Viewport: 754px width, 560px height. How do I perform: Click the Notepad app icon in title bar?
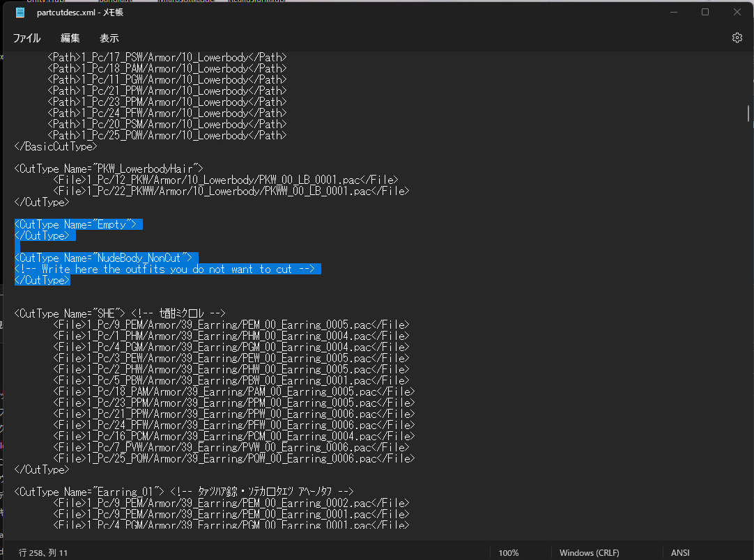click(x=20, y=13)
